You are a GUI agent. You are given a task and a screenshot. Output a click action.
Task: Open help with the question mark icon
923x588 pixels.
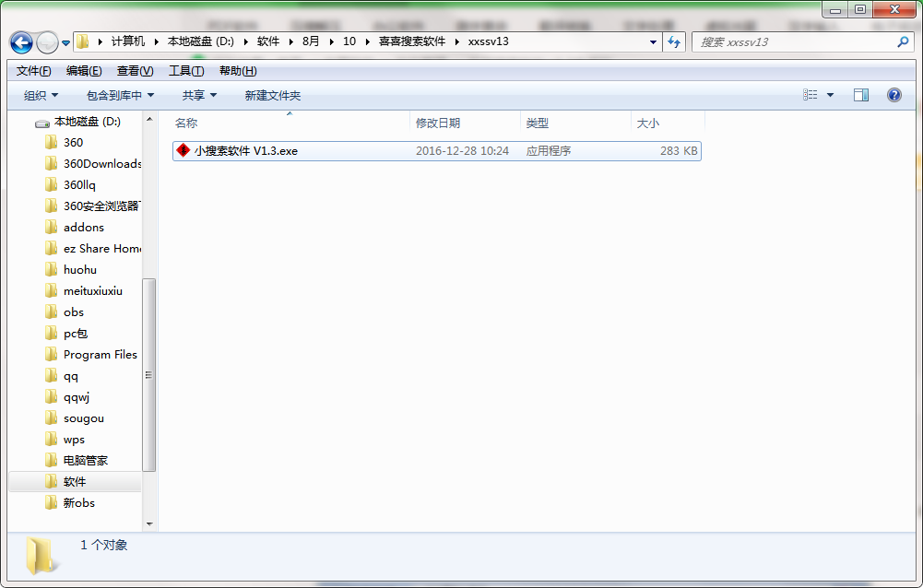click(893, 95)
